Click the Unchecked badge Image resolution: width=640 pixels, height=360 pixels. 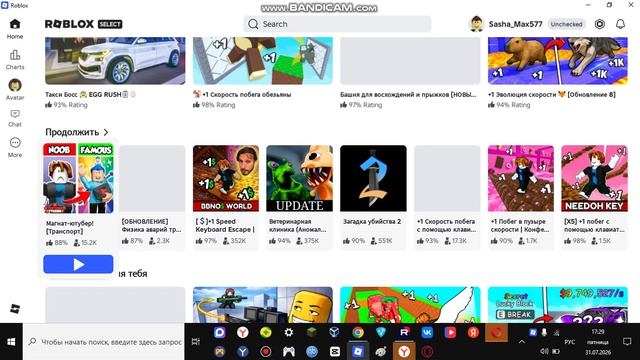coord(566,24)
